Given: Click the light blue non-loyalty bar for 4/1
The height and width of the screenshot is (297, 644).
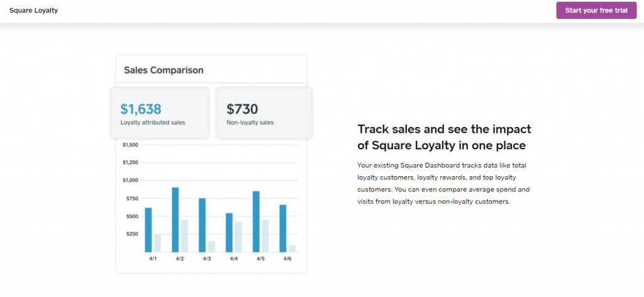Looking at the screenshot, I should pos(157,243).
